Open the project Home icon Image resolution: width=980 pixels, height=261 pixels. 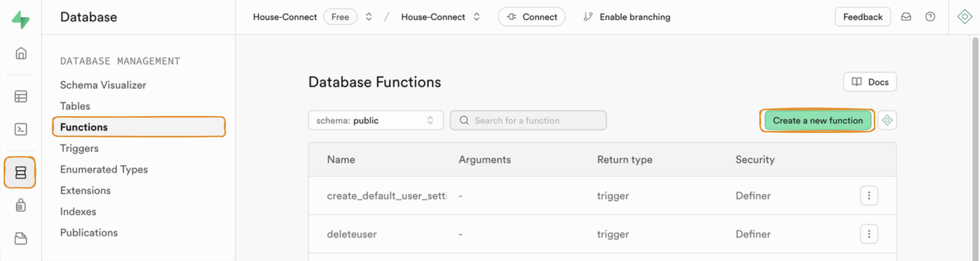pos(21,53)
